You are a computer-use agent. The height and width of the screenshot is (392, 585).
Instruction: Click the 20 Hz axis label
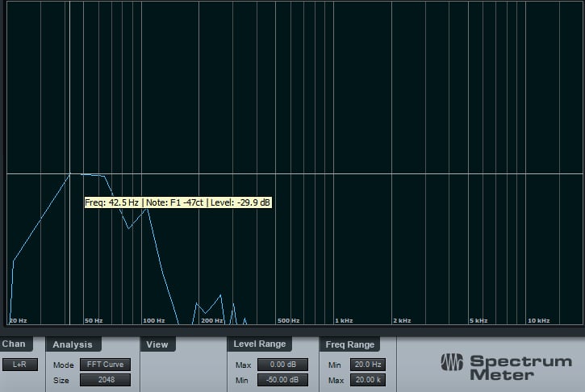coord(19,320)
